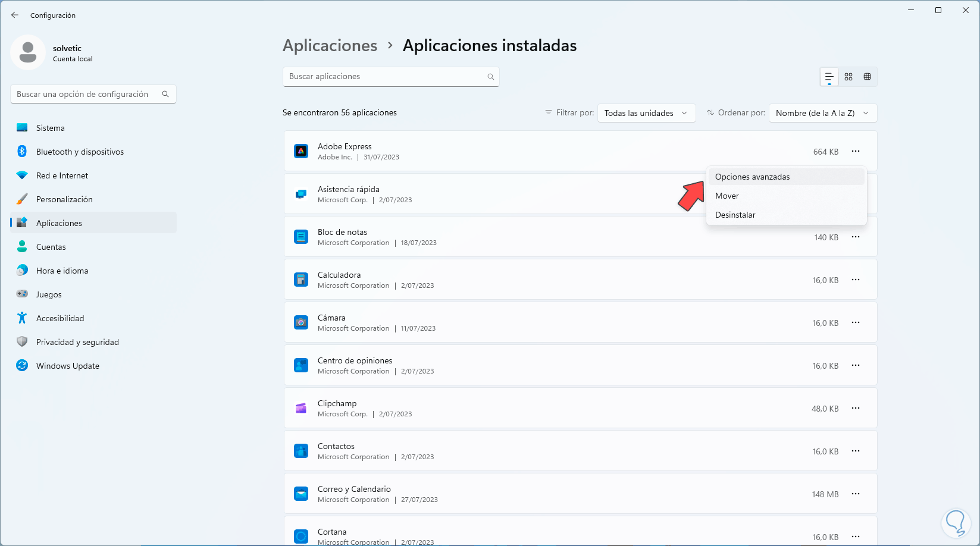Click the 148 MB size of Correo y Calendario
Screen dimensions: 980x546
tap(825, 494)
